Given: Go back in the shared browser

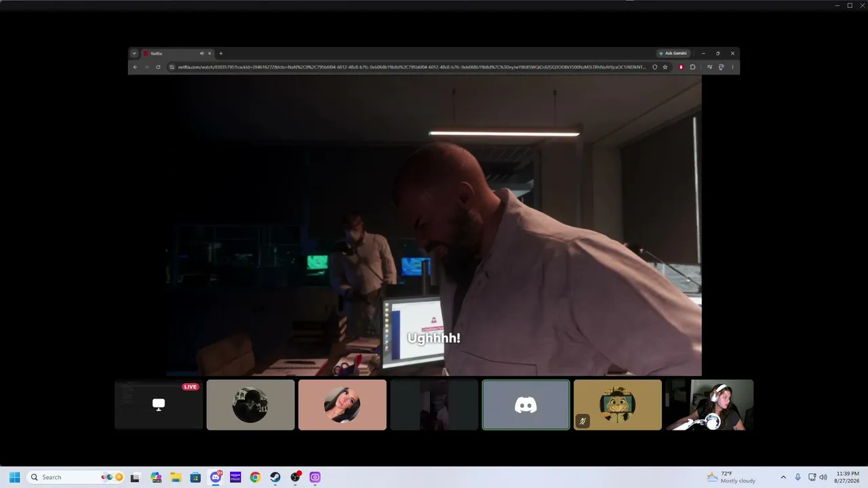Looking at the screenshot, I should tap(135, 67).
